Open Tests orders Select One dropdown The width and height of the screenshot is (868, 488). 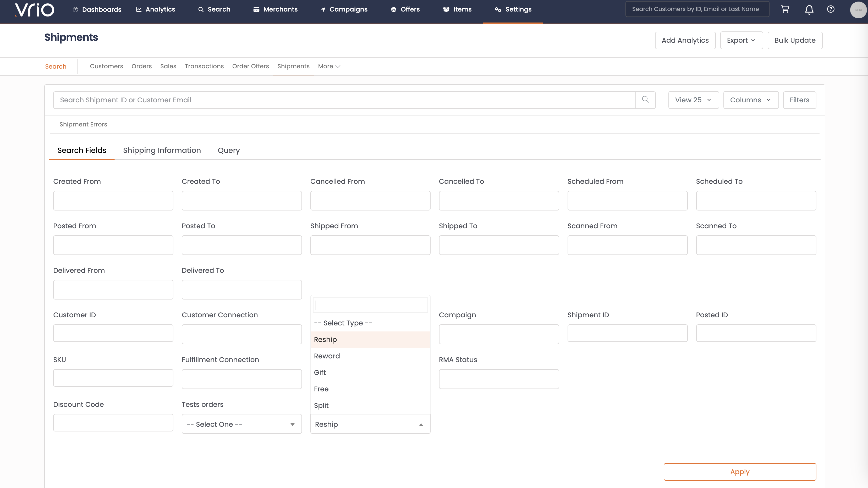(x=241, y=424)
